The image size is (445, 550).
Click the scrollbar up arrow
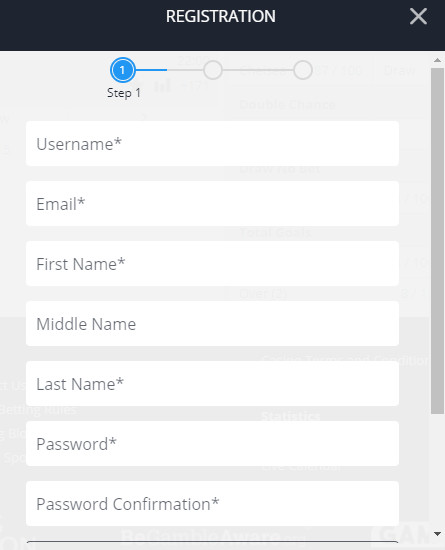[x=437, y=60]
